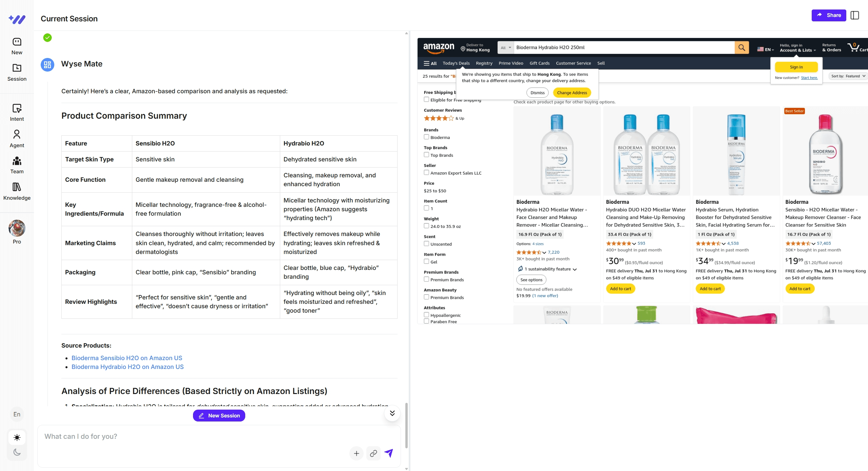
Task: Expand the 1 sustainability feature chevron
Action: click(x=575, y=269)
